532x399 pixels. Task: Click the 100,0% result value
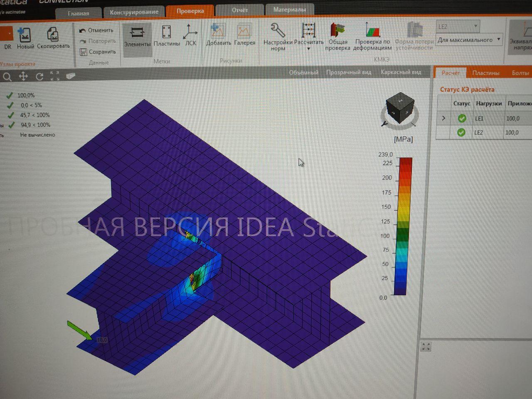click(26, 95)
